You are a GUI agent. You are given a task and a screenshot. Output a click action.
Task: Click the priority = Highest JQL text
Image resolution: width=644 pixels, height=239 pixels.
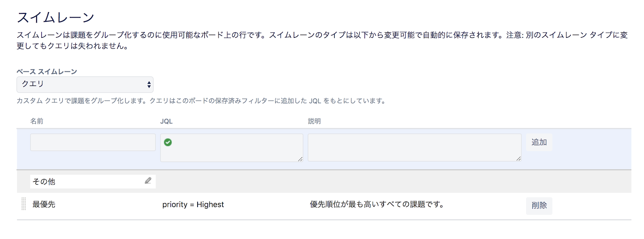193,205
